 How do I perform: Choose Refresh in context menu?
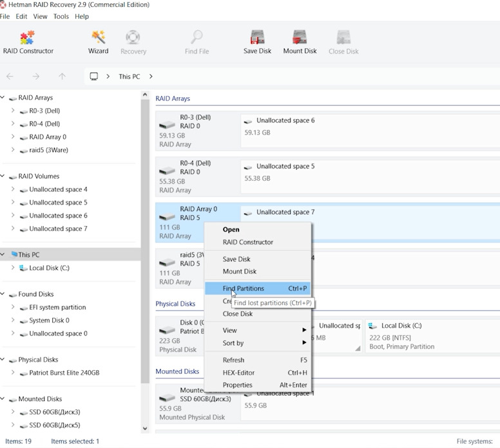tap(258, 360)
